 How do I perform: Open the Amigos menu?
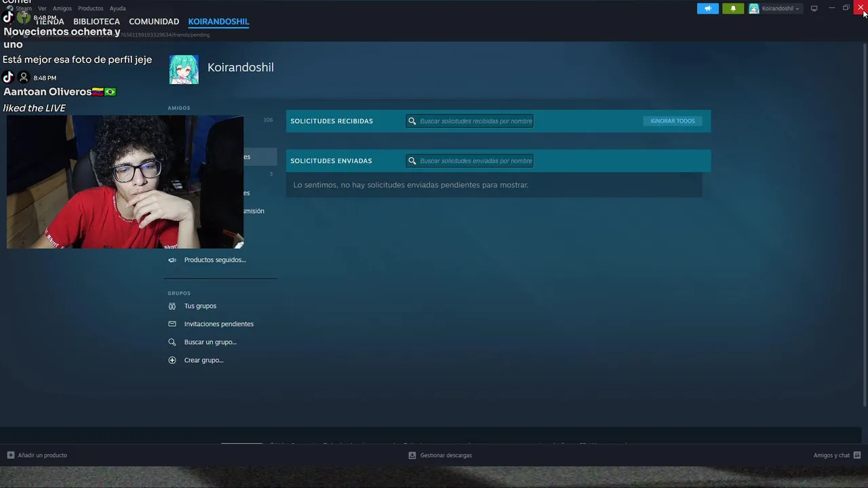pyautogui.click(x=62, y=9)
